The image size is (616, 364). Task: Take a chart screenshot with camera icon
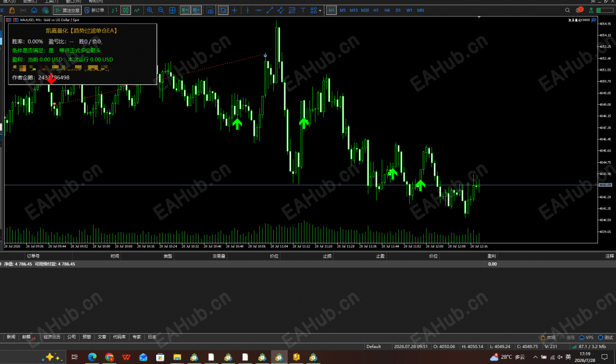click(x=210, y=10)
